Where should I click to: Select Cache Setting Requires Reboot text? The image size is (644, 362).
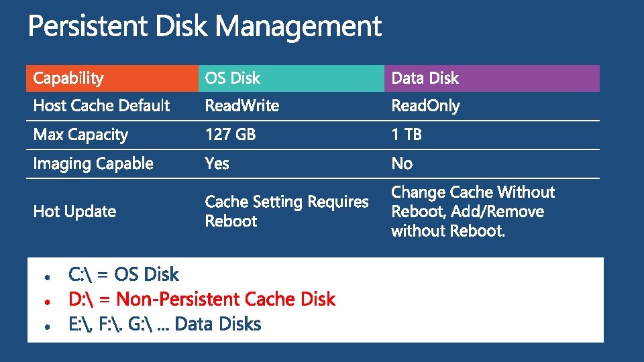(286, 211)
